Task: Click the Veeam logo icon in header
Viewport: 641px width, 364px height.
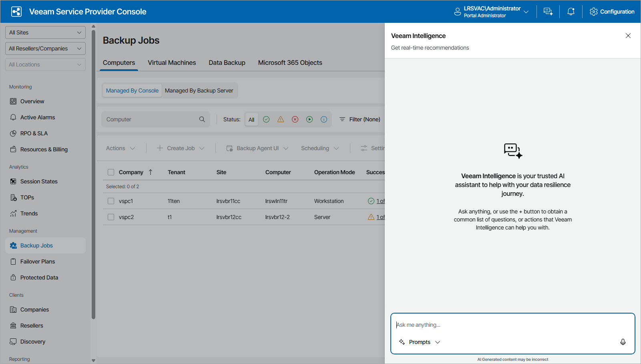Action: coord(16,12)
